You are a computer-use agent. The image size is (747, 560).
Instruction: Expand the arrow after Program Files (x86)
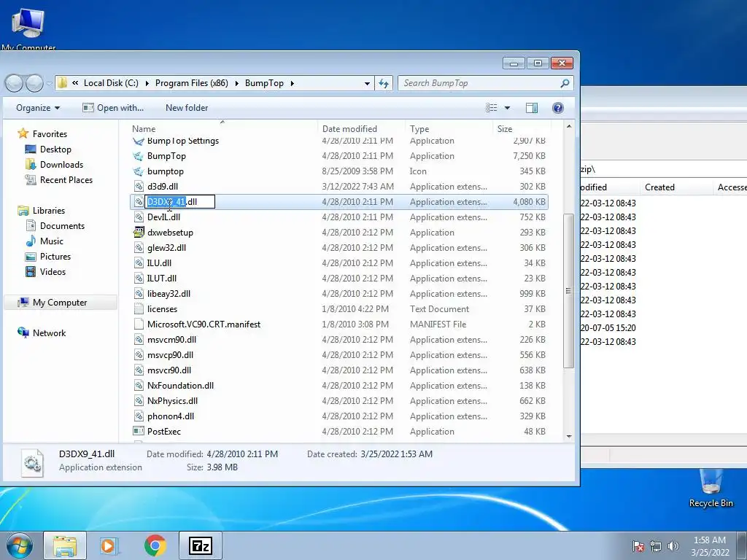pyautogui.click(x=236, y=83)
